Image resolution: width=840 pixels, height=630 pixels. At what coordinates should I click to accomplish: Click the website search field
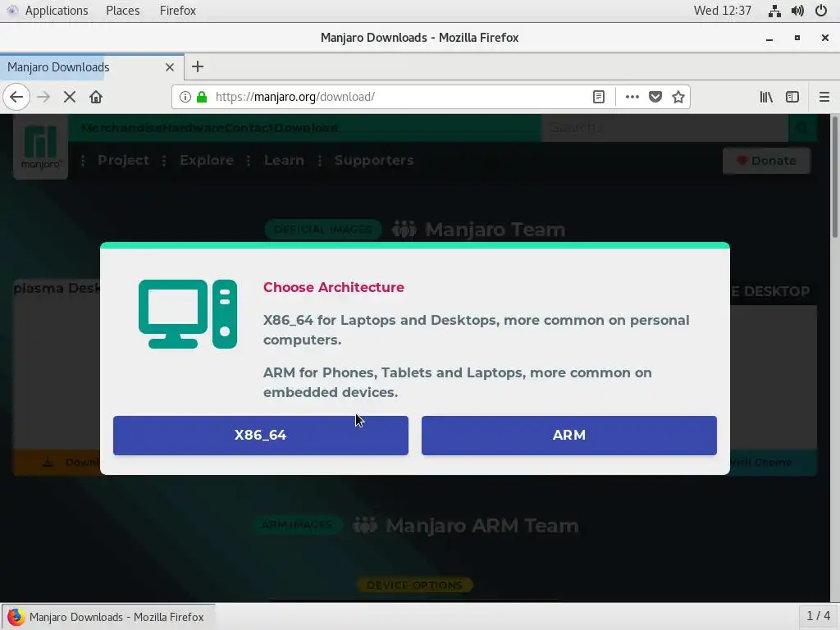pos(664,128)
